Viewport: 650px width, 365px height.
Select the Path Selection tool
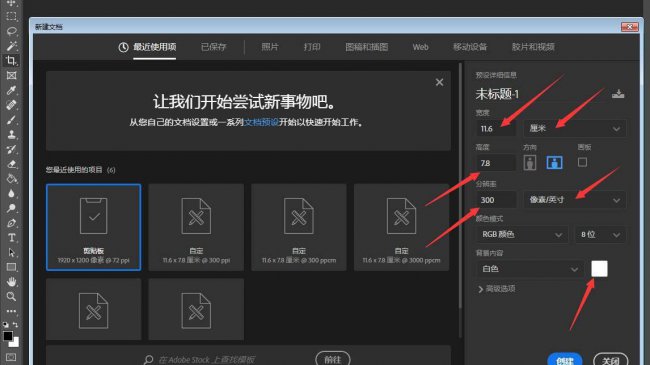pos(11,253)
